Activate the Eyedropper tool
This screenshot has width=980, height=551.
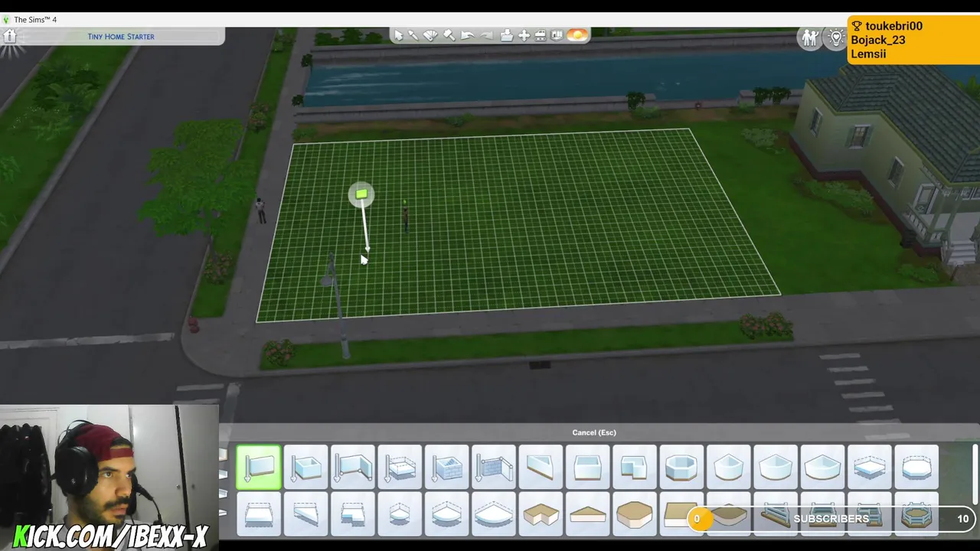(x=413, y=35)
